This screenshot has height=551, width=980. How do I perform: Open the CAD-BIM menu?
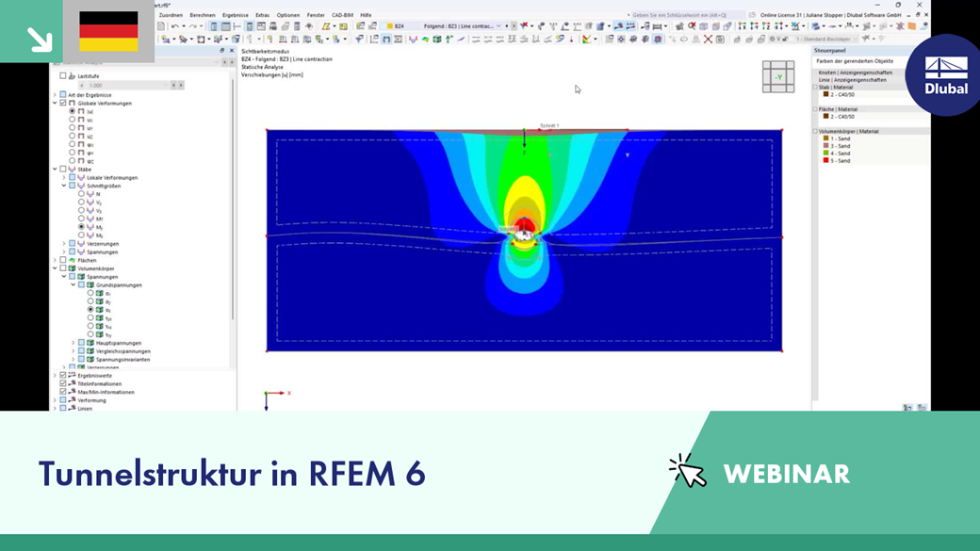tap(342, 15)
